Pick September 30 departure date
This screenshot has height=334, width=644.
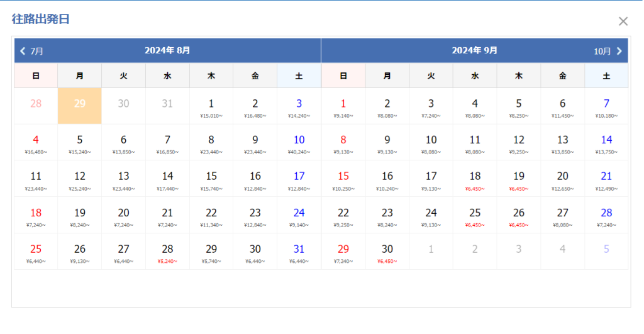click(x=387, y=252)
